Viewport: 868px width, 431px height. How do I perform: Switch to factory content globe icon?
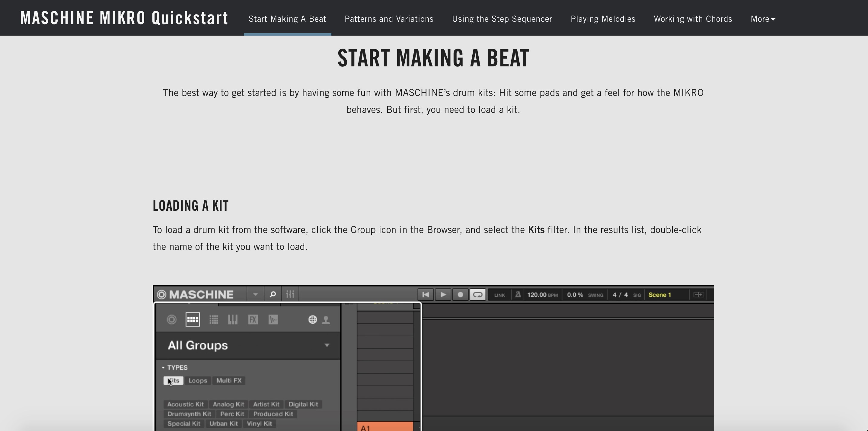coord(313,319)
